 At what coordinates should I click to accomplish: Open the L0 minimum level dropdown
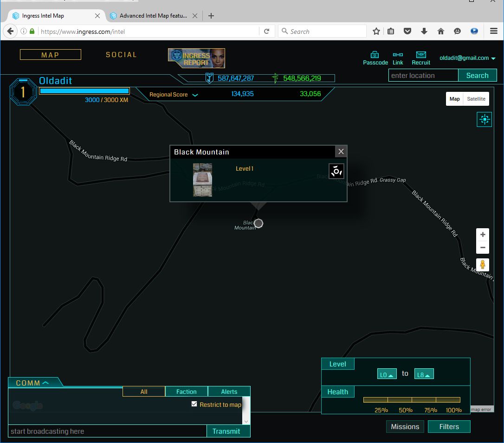click(x=387, y=374)
